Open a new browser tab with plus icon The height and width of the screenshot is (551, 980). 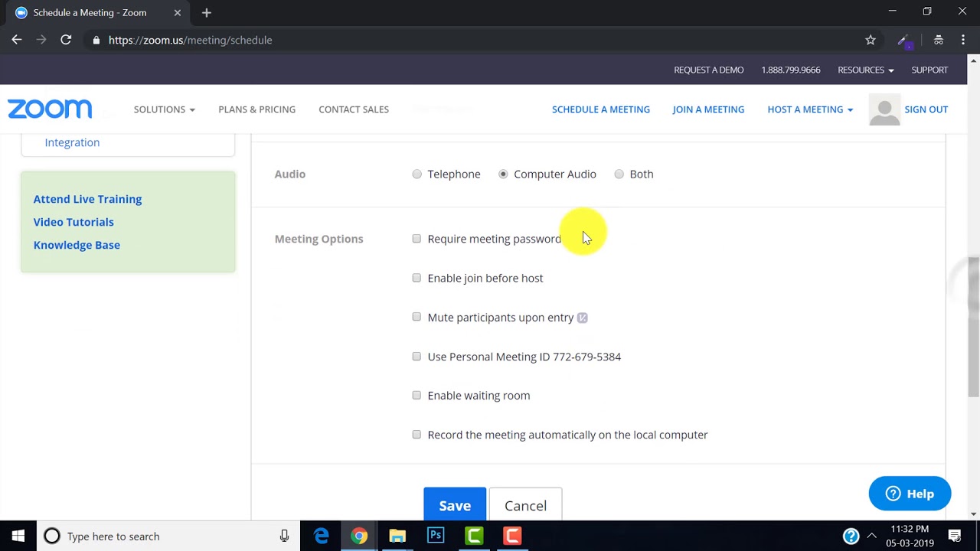206,12
